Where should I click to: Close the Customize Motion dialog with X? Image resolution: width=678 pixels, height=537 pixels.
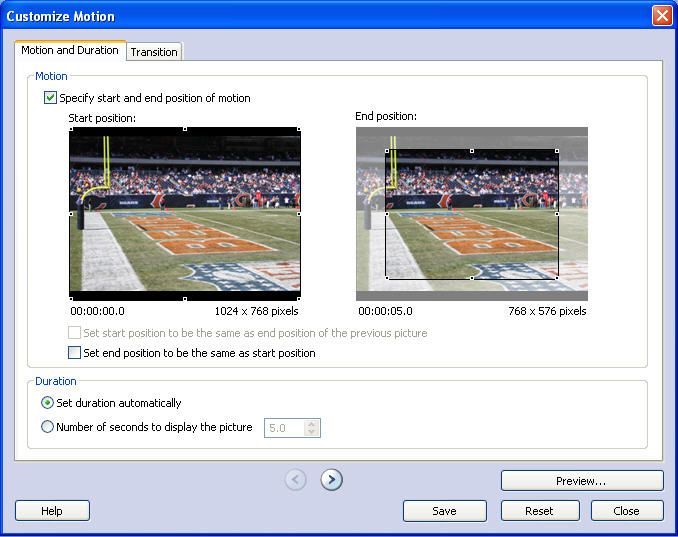click(662, 16)
